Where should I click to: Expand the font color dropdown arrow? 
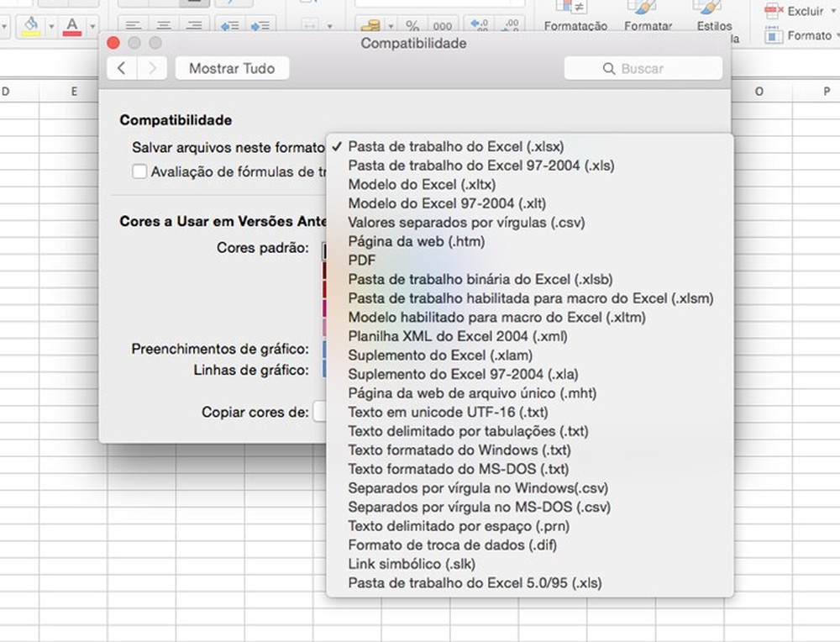tap(92, 26)
